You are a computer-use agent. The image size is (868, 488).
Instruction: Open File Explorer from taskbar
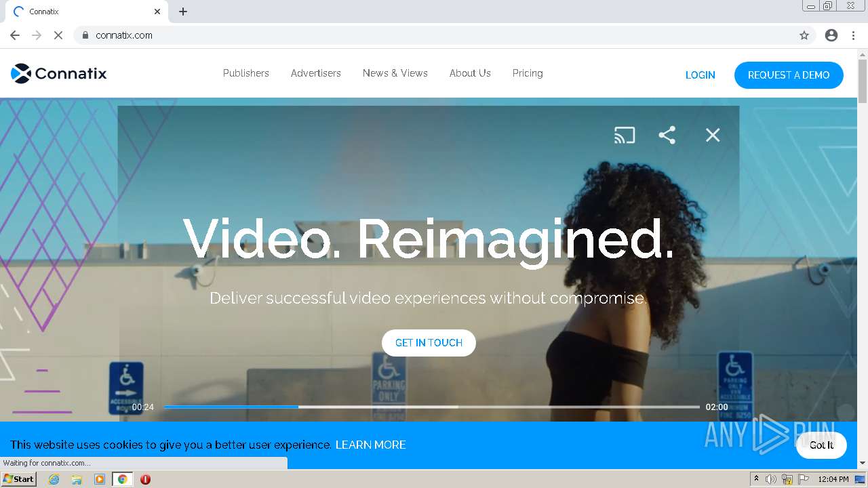(x=77, y=479)
